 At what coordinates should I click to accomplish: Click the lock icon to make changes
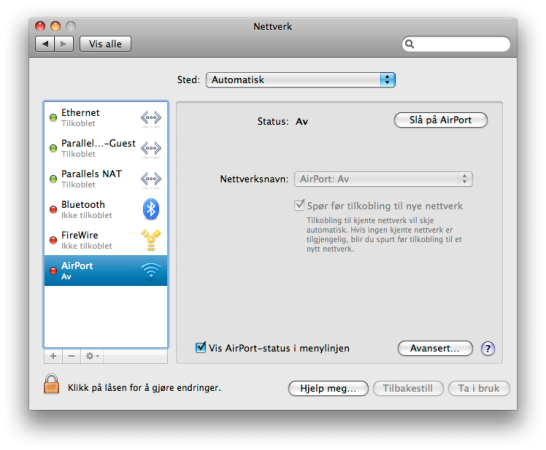51,384
